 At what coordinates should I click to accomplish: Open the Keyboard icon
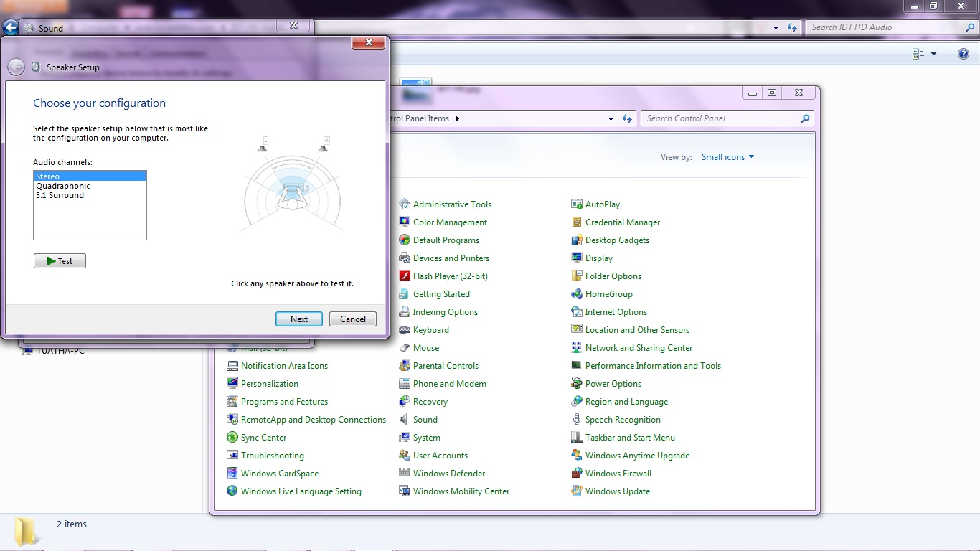[x=405, y=330]
